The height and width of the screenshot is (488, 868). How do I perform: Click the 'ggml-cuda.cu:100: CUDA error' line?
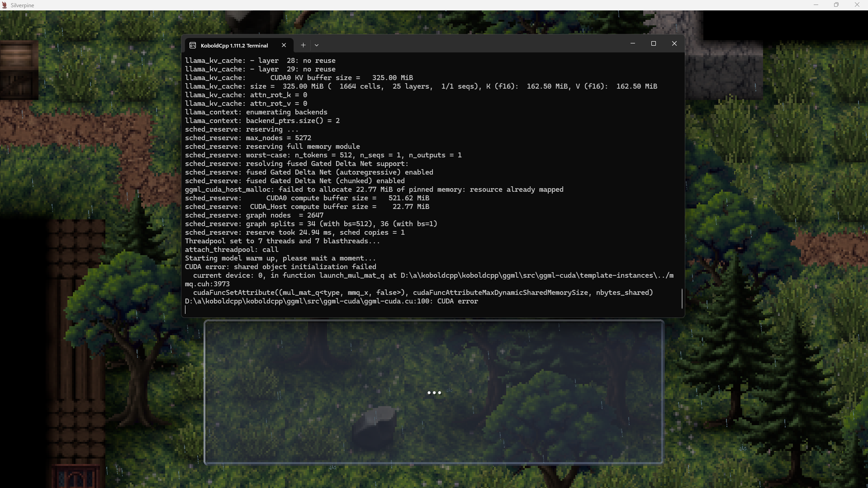(332, 301)
